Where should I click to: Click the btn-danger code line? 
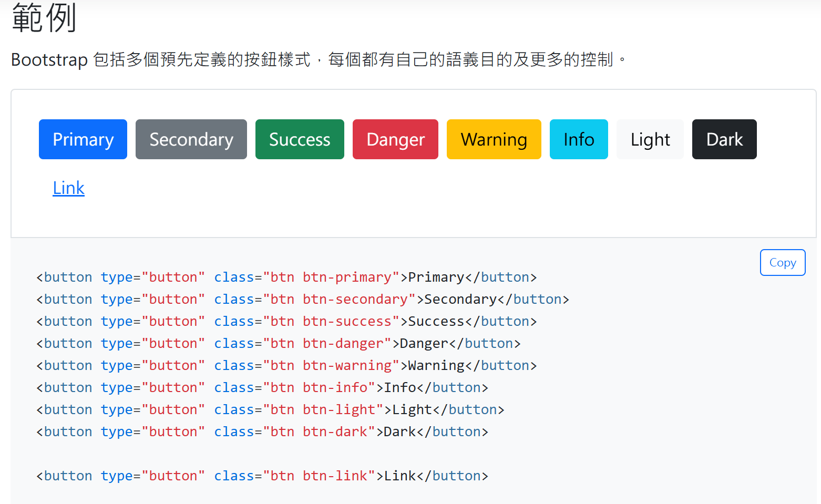[x=279, y=343]
